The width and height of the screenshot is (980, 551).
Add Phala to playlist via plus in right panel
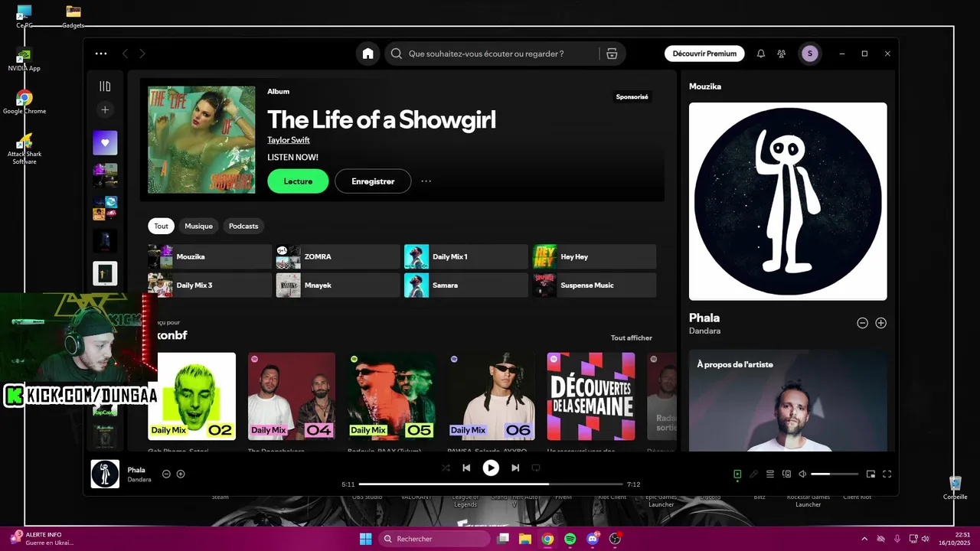880,323
